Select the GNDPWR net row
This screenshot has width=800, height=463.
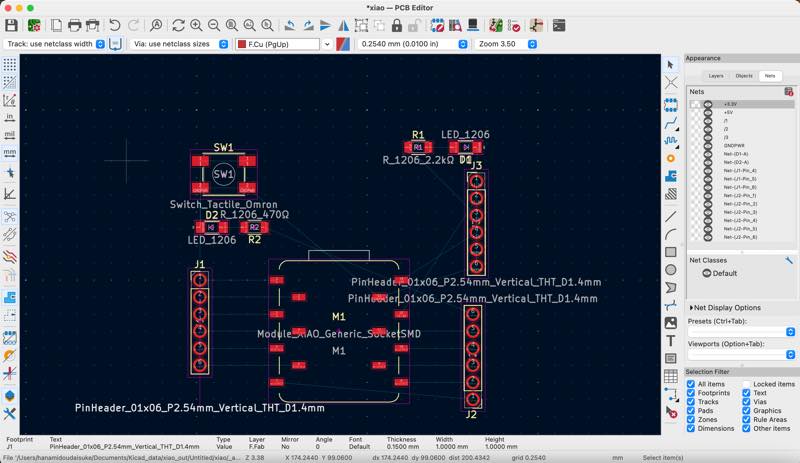coord(742,145)
